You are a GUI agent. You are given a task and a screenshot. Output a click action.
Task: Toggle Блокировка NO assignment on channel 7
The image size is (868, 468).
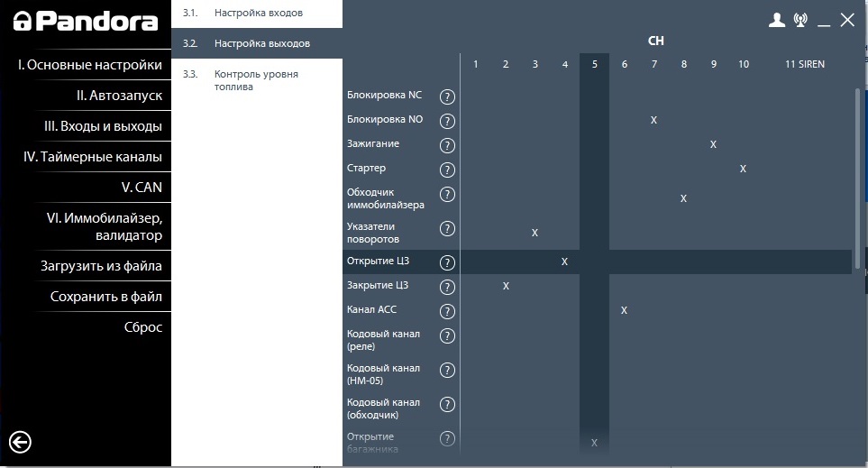click(653, 120)
